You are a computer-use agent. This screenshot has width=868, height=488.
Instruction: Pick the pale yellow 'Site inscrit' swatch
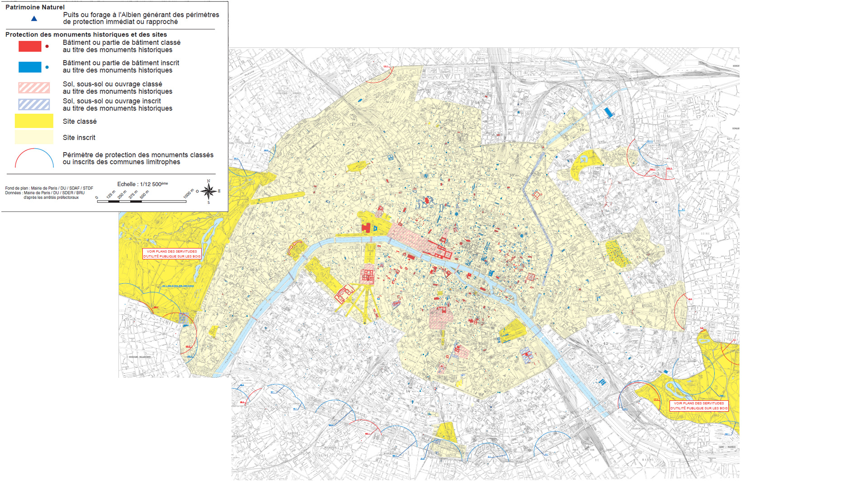[x=34, y=137]
